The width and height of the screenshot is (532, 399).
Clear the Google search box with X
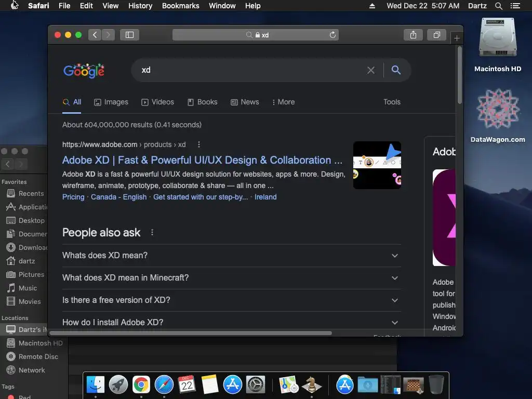tap(371, 70)
